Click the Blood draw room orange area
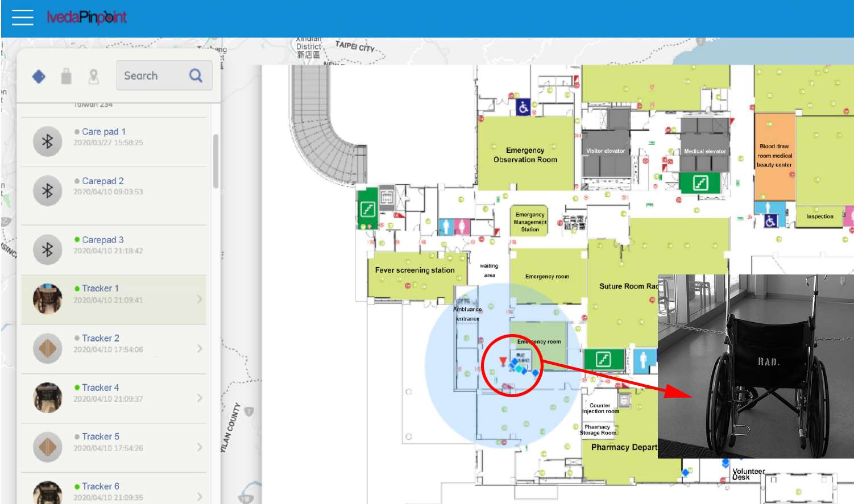The image size is (854, 504). click(774, 156)
